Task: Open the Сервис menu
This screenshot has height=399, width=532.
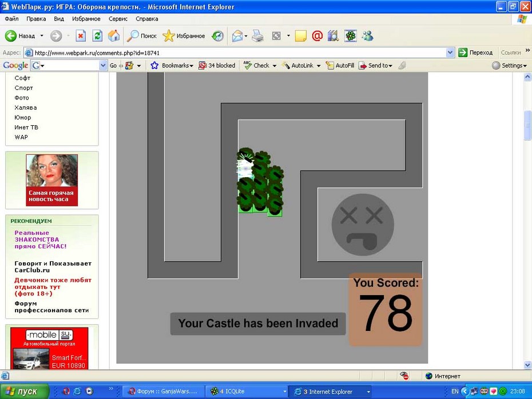Action: [x=118, y=19]
